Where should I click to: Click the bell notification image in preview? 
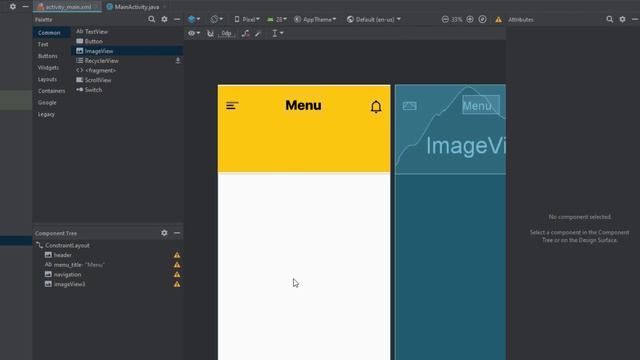click(x=376, y=107)
